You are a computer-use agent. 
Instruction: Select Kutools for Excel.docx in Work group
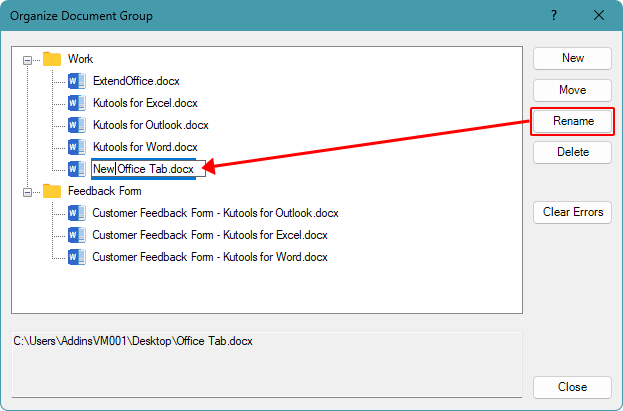point(145,103)
